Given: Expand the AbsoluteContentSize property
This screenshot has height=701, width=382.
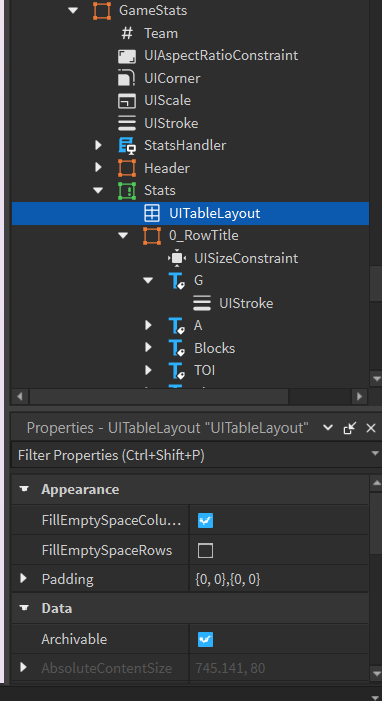Looking at the screenshot, I should pyautogui.click(x=24, y=668).
